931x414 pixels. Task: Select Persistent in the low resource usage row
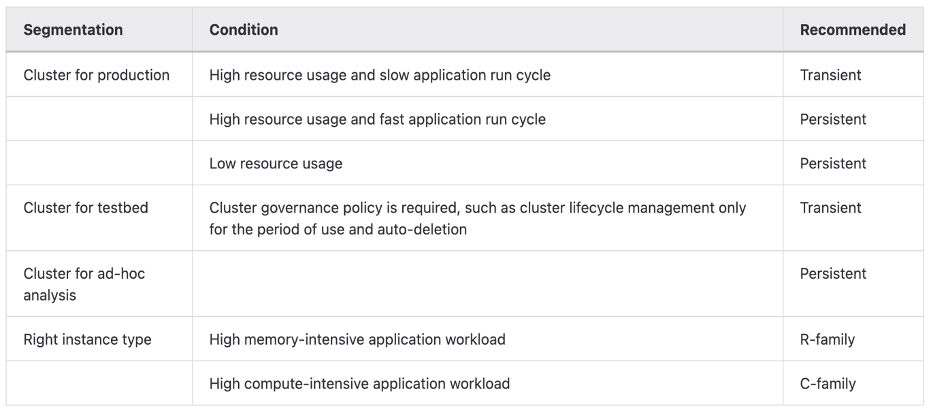833,163
